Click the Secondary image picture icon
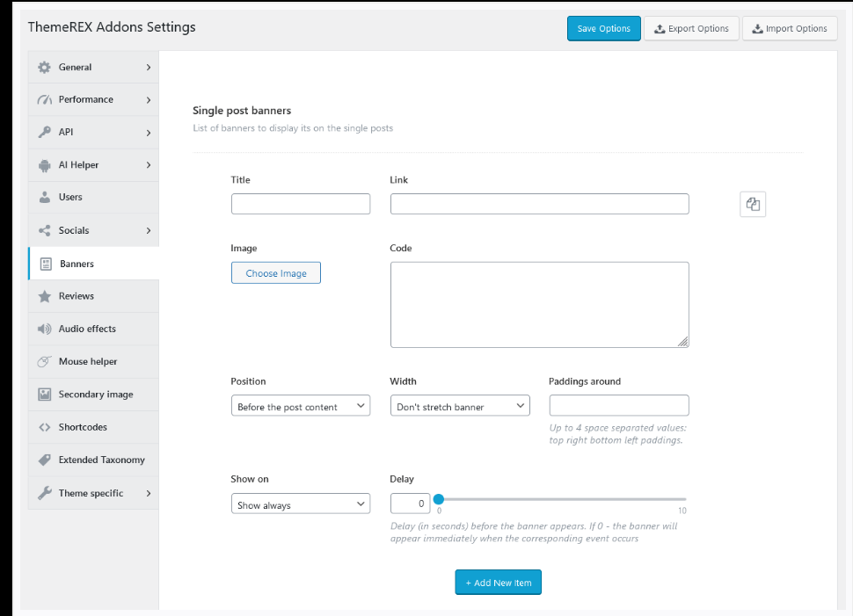Image resolution: width=853 pixels, height=616 pixels. [x=44, y=395]
